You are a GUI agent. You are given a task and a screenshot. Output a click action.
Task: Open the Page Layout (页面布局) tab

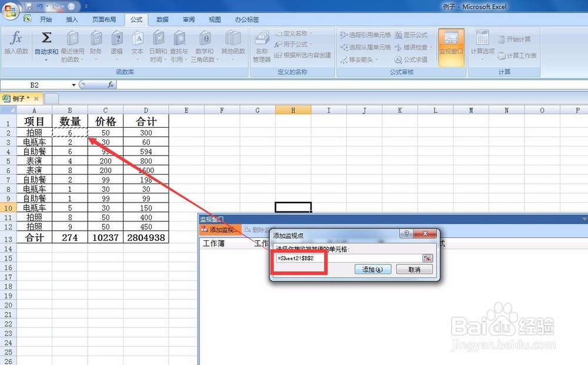(104, 19)
